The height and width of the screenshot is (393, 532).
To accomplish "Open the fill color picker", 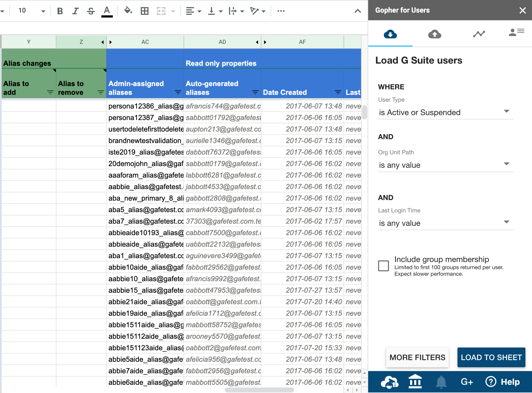I will (x=128, y=11).
